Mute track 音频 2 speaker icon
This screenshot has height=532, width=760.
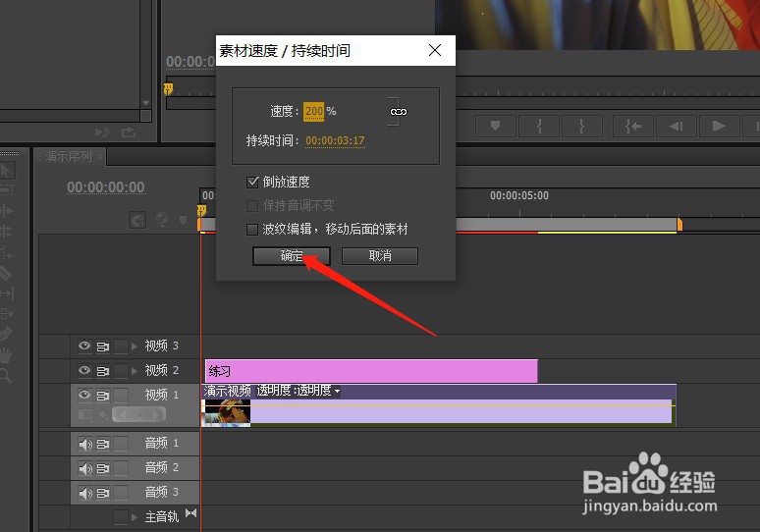85,468
